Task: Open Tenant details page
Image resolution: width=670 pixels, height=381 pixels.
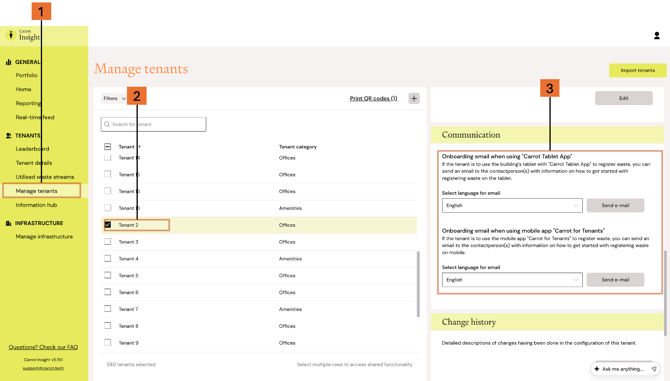Action: [x=34, y=163]
